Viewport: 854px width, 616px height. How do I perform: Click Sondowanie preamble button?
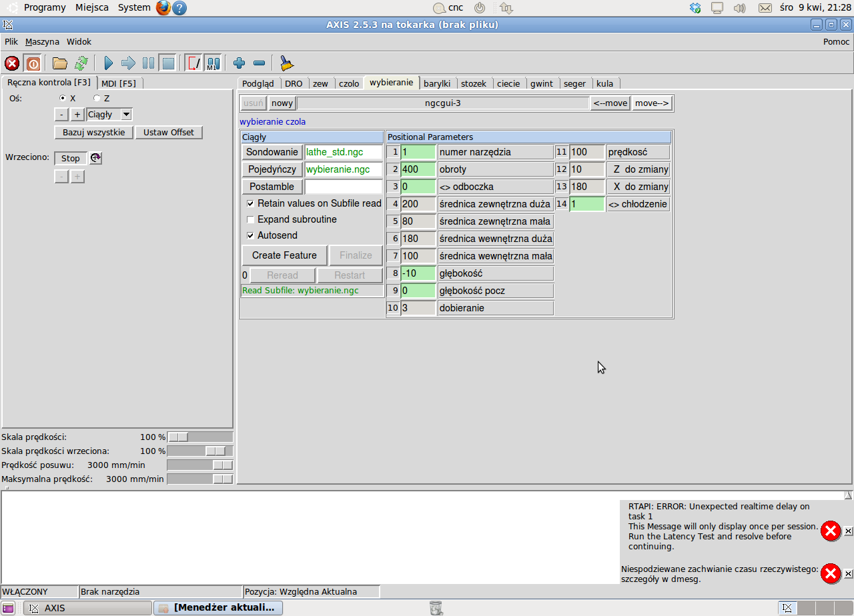pos(272,152)
